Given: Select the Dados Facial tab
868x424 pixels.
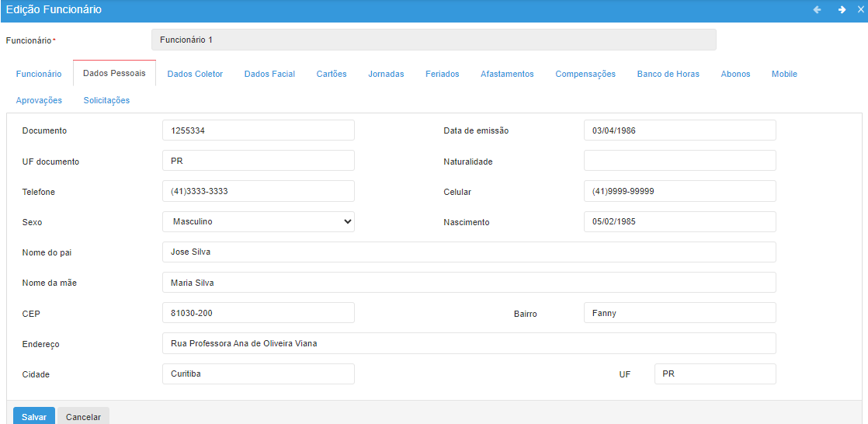Looking at the screenshot, I should pyautogui.click(x=269, y=75).
